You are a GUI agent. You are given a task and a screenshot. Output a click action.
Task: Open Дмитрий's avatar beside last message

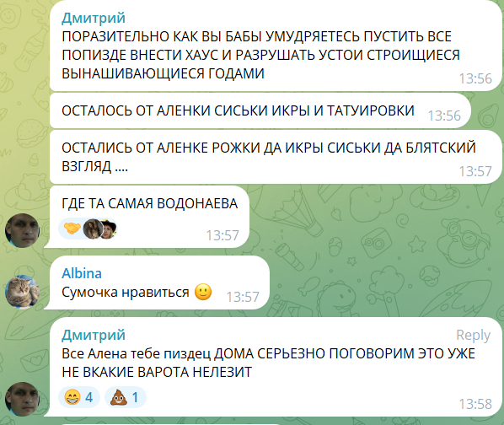22,399
